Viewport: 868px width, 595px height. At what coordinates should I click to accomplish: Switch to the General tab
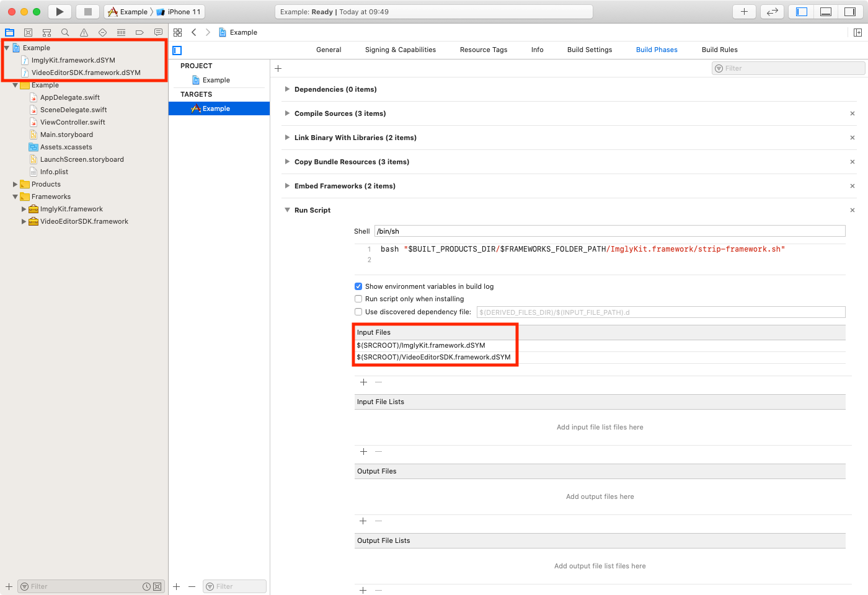point(329,50)
